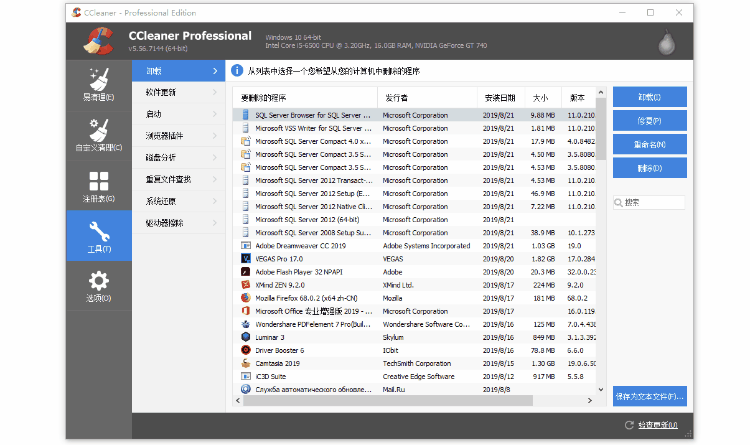Click the XMind ZEN 9.2.0 icon
The width and height of the screenshot is (750, 445).
point(245,285)
